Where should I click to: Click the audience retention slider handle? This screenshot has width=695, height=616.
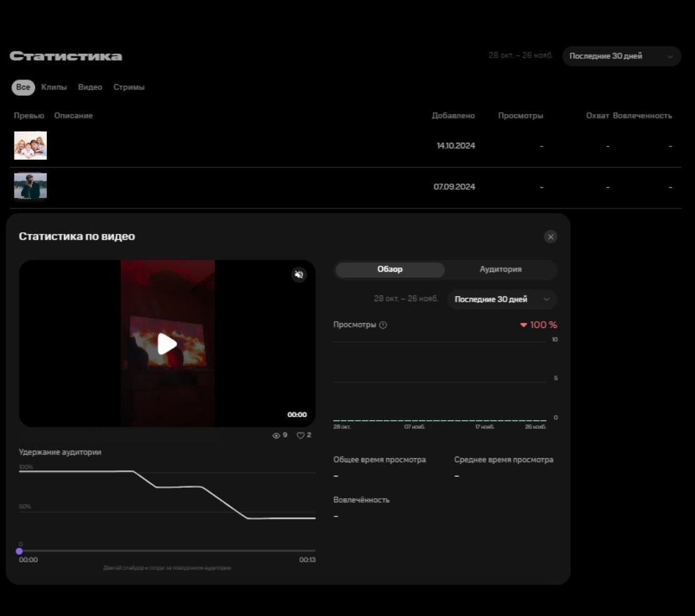coord(19,551)
